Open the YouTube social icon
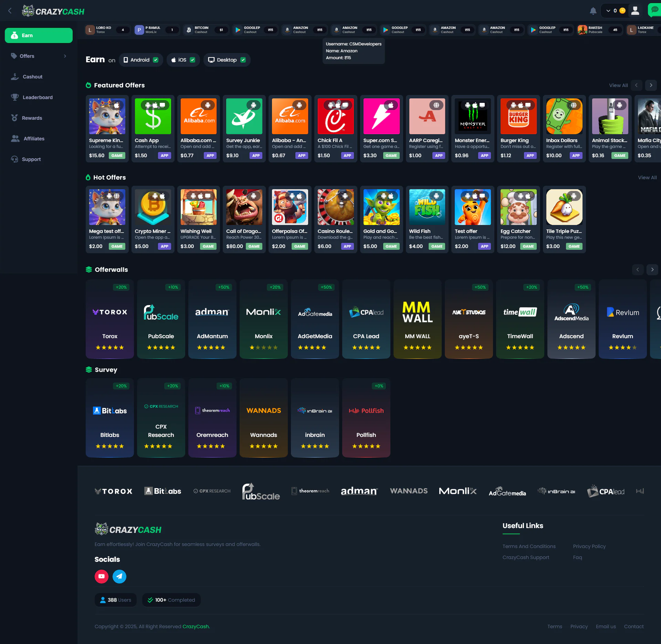 tap(102, 576)
